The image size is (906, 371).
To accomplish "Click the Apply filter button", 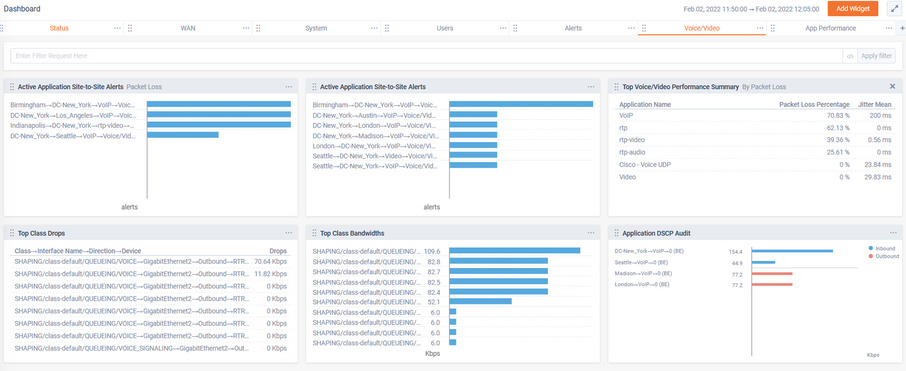I will [x=877, y=56].
